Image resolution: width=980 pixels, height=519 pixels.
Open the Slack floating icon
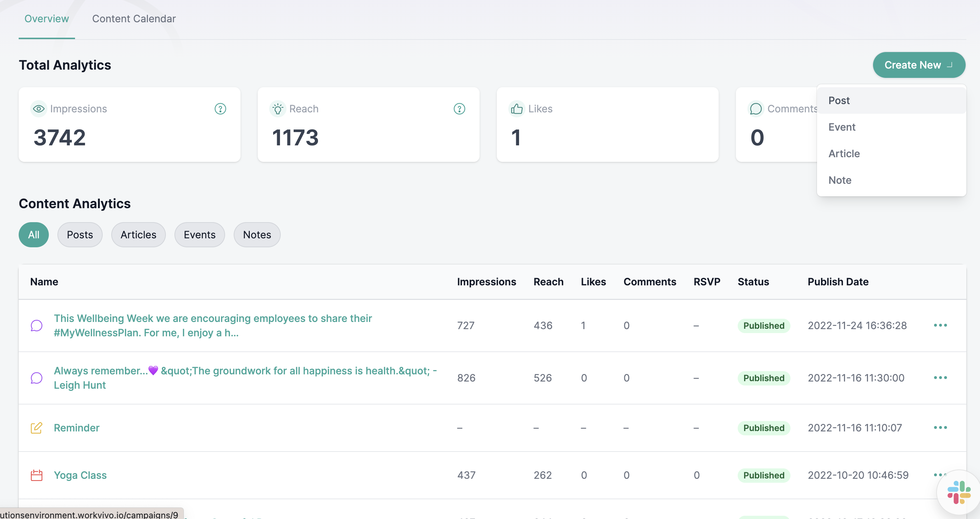click(959, 492)
